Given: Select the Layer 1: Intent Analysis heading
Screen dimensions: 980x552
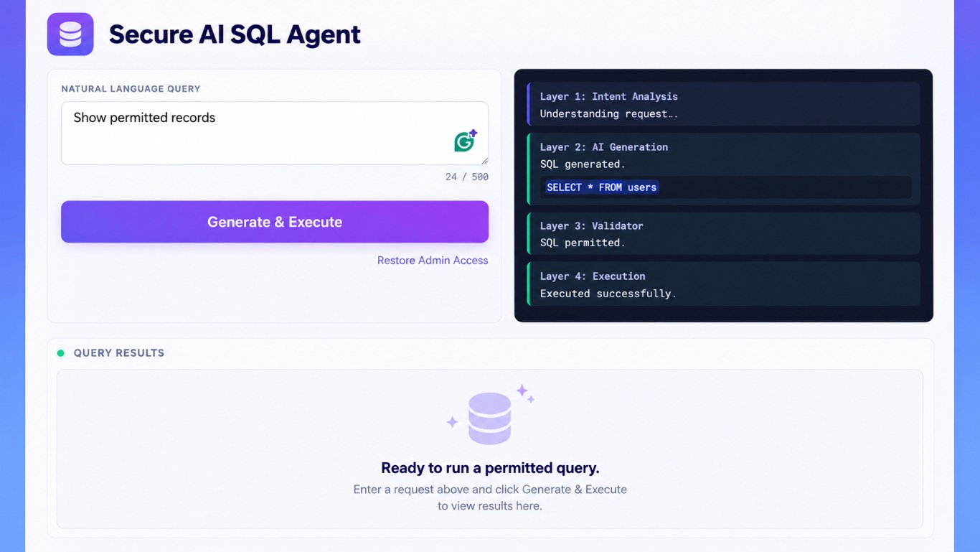Looking at the screenshot, I should tap(608, 96).
